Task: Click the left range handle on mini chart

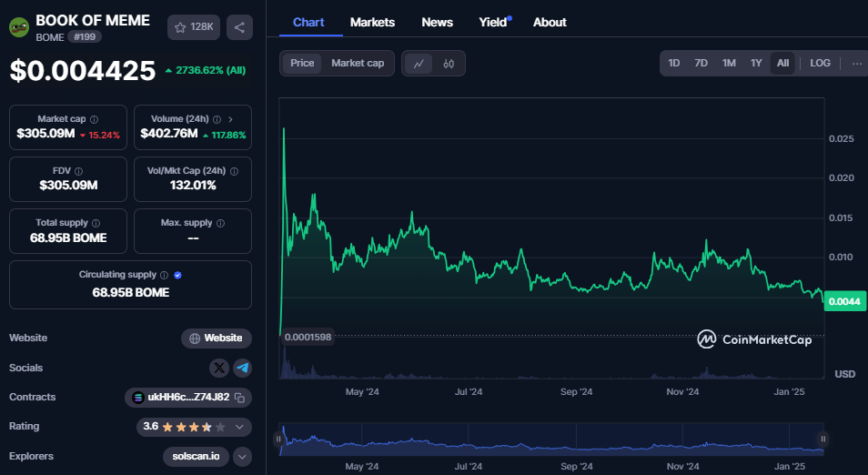Action: coord(278,439)
